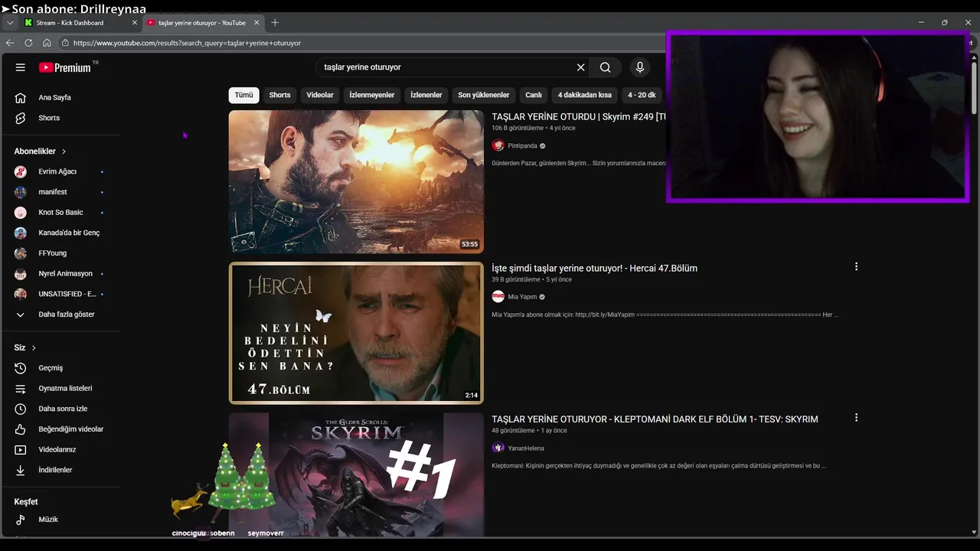Open KLEPTOMANİ DARK ELF BÖLÜM 1 title
Image resolution: width=980 pixels, height=551 pixels.
pyautogui.click(x=655, y=419)
